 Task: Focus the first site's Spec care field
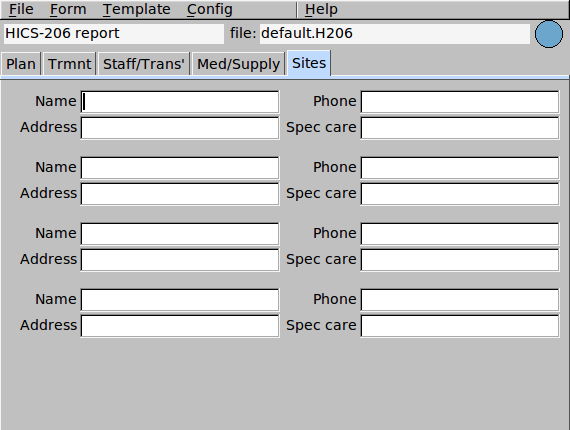(460, 128)
